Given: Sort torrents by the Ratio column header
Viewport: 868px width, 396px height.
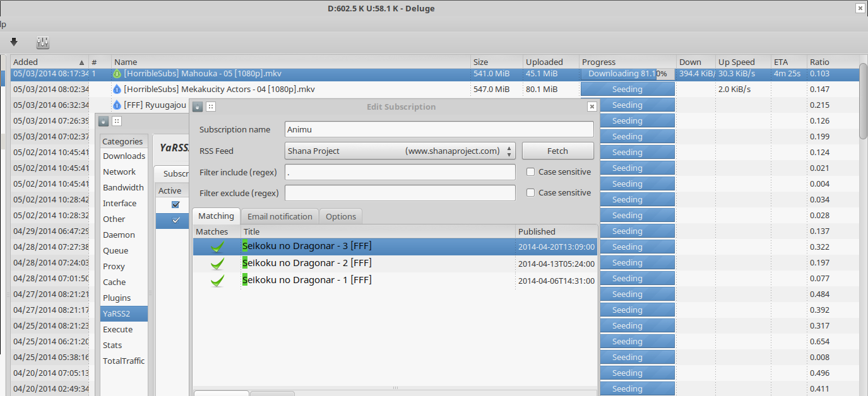Looking at the screenshot, I should [x=833, y=62].
